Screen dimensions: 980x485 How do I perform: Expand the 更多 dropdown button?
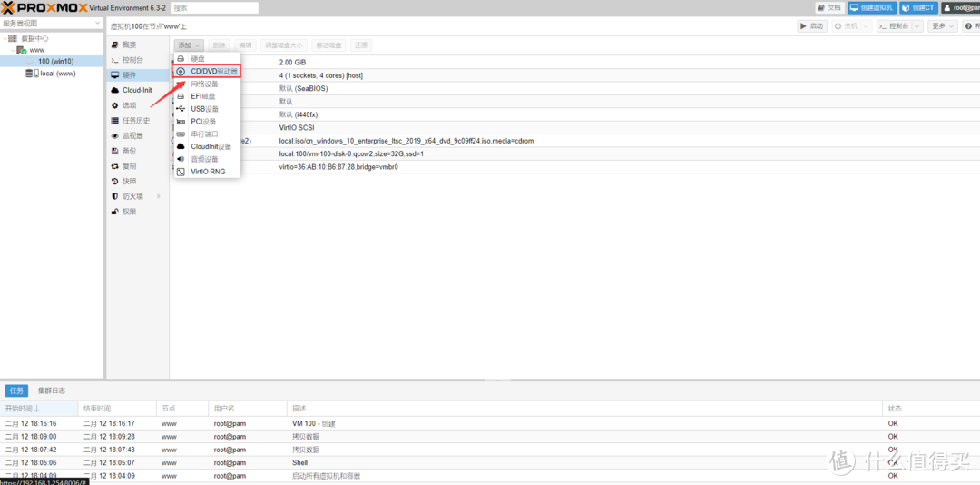[942, 26]
